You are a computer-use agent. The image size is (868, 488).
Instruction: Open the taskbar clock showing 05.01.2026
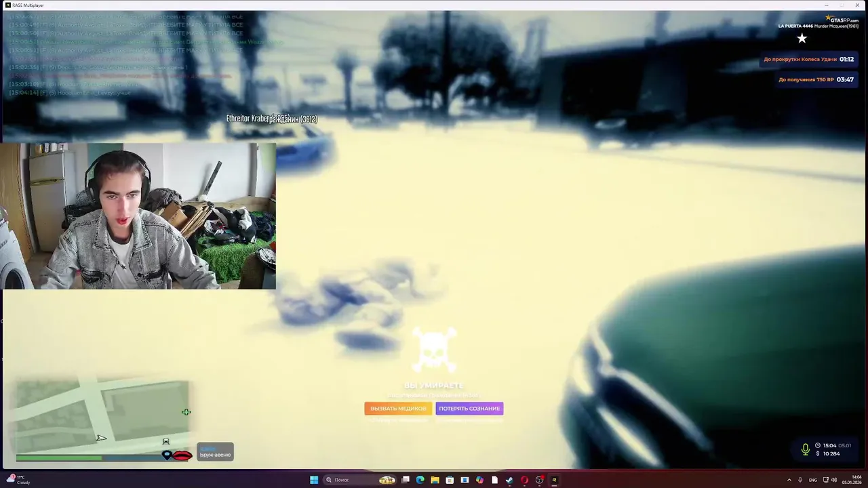[852, 480]
